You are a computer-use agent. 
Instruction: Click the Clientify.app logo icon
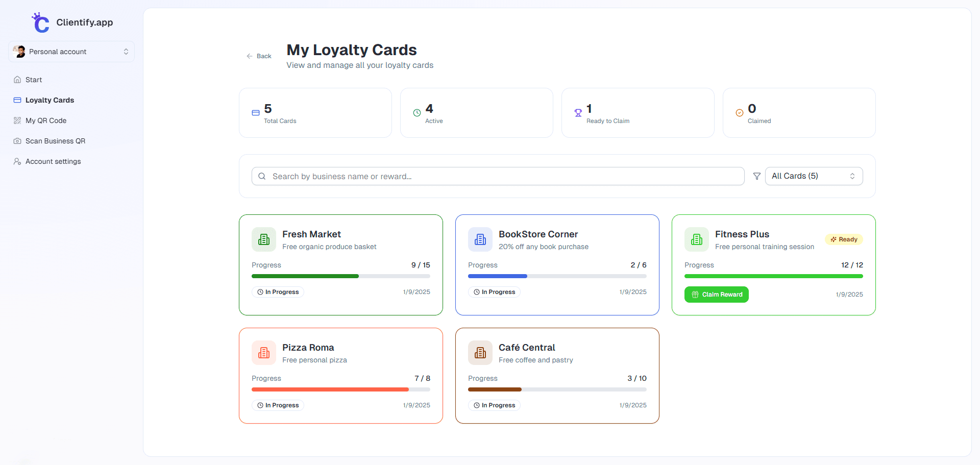pos(40,23)
